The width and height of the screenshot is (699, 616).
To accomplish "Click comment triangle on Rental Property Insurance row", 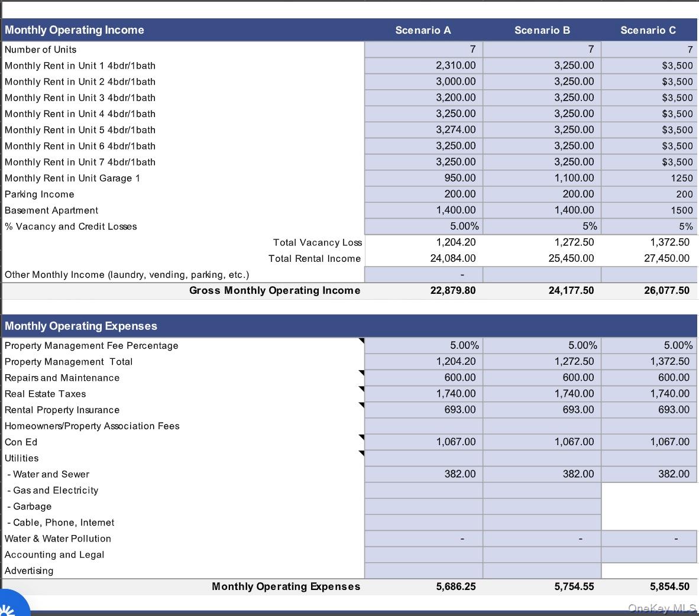I will tap(361, 406).
